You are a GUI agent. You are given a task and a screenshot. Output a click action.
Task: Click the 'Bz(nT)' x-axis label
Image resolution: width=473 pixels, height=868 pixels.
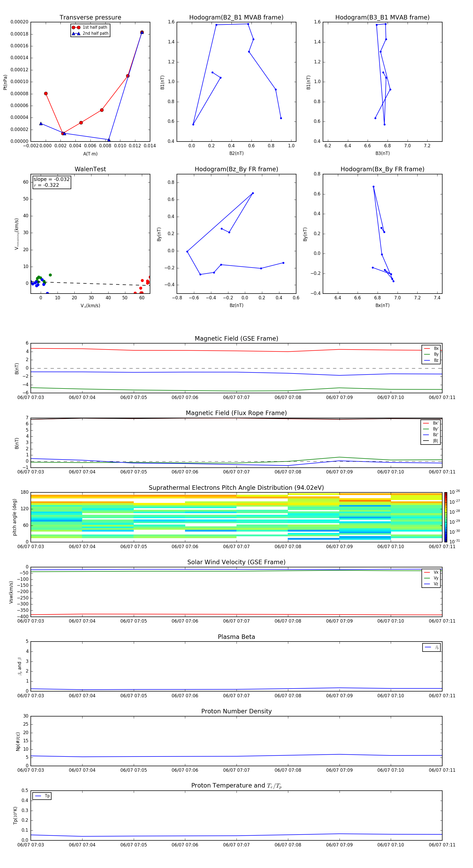coord(236,305)
